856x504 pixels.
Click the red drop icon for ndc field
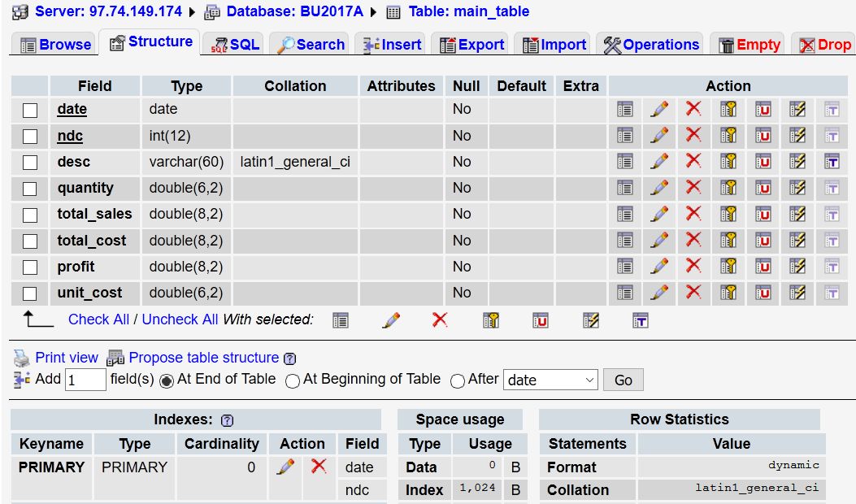tap(693, 135)
